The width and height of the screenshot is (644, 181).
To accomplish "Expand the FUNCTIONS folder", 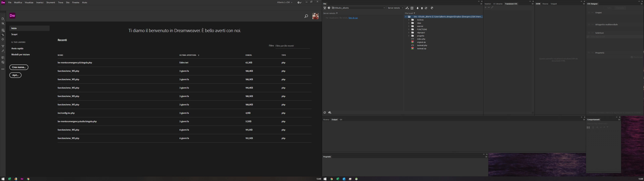I will [409, 29].
